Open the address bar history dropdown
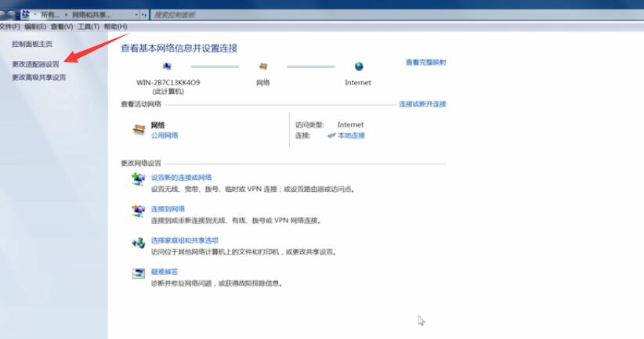644x339 pixels. click(136, 15)
